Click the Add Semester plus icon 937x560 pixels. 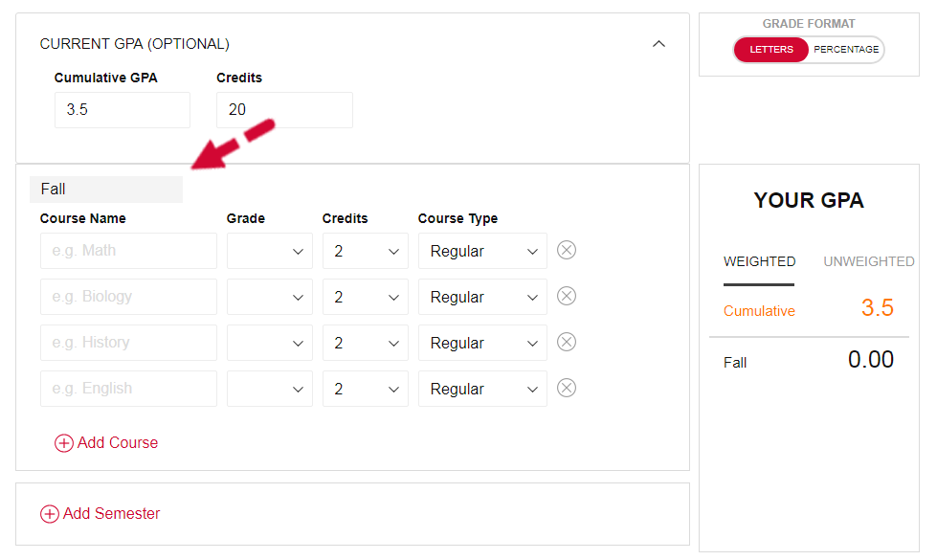[50, 514]
